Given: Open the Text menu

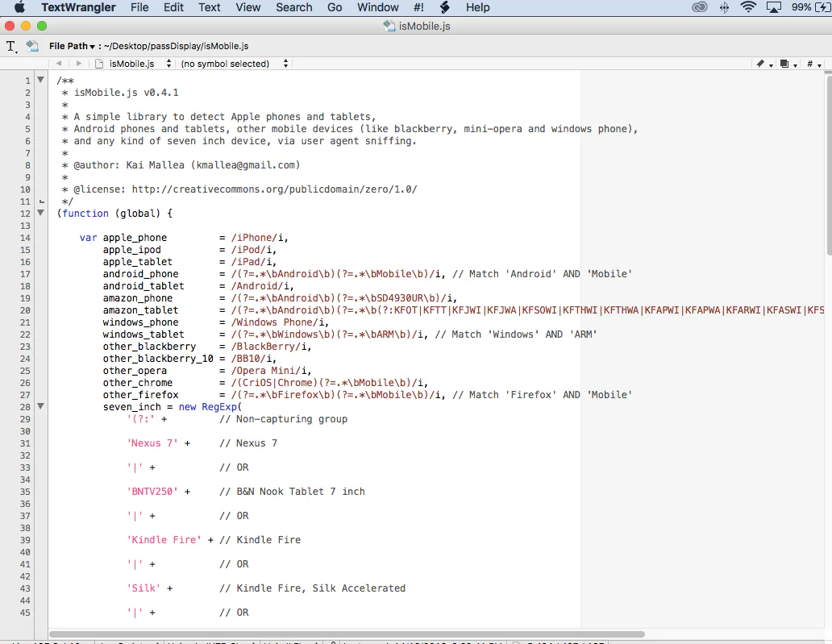Looking at the screenshot, I should 210,7.
